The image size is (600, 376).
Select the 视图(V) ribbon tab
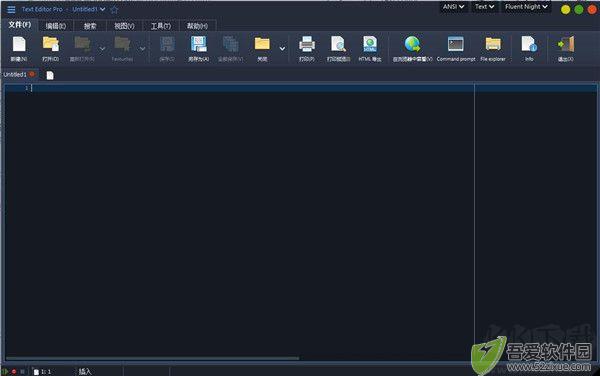(124, 26)
